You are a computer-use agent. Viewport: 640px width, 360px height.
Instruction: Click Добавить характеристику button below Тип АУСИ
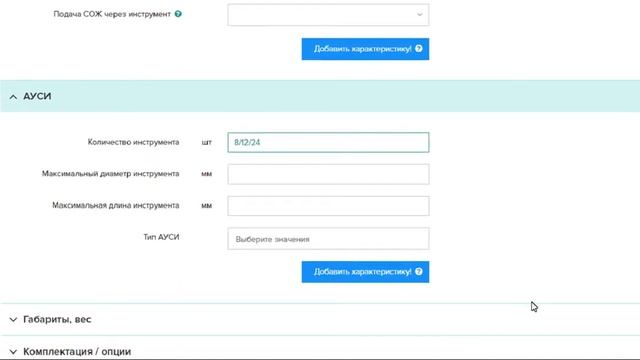coord(365,272)
